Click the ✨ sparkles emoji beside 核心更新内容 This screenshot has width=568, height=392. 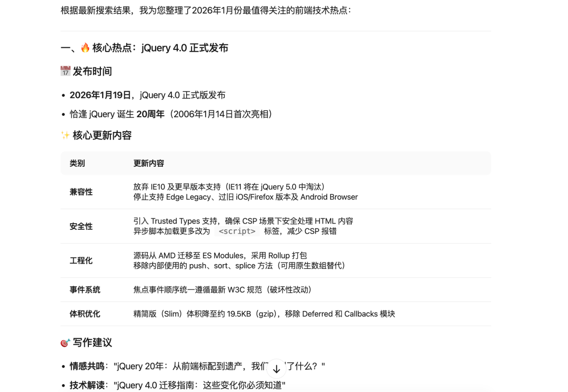63,135
